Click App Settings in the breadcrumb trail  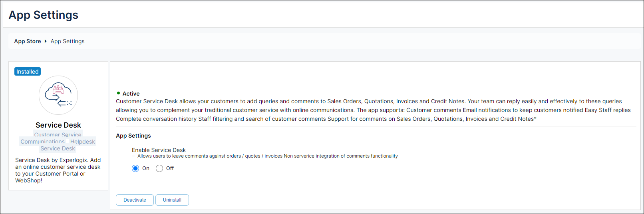coord(68,41)
